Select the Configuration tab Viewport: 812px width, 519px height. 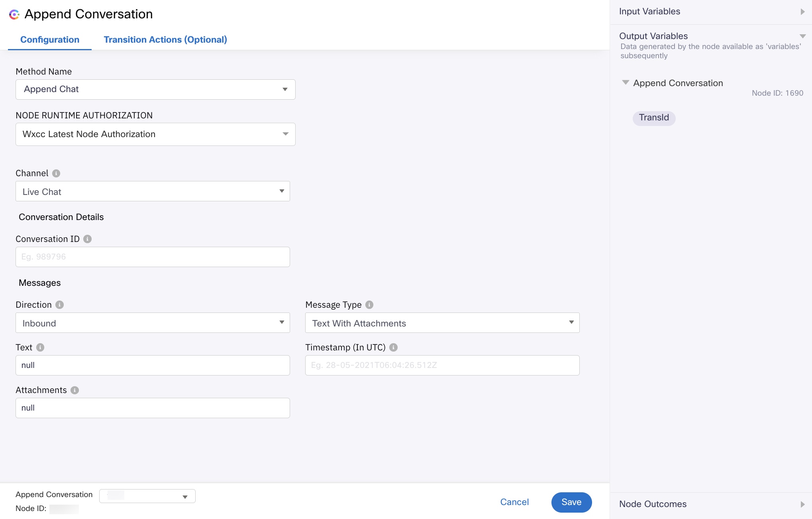pyautogui.click(x=50, y=40)
